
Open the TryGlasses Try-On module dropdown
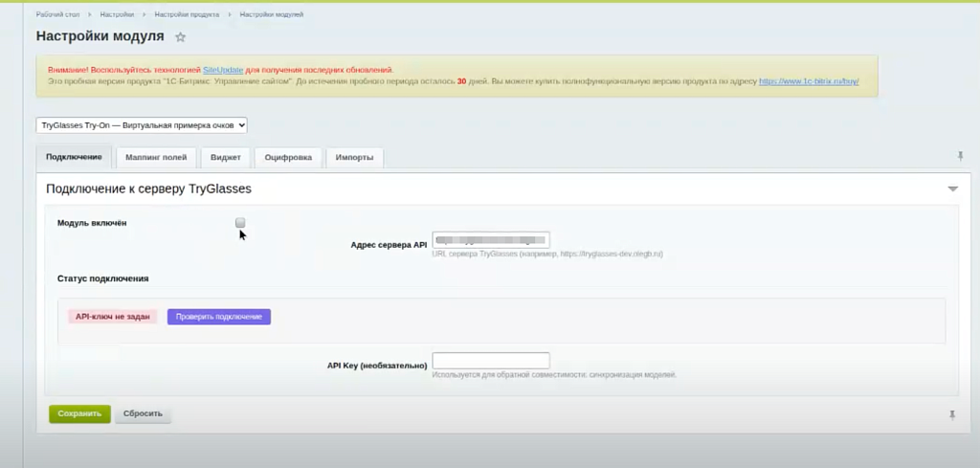tap(142, 125)
